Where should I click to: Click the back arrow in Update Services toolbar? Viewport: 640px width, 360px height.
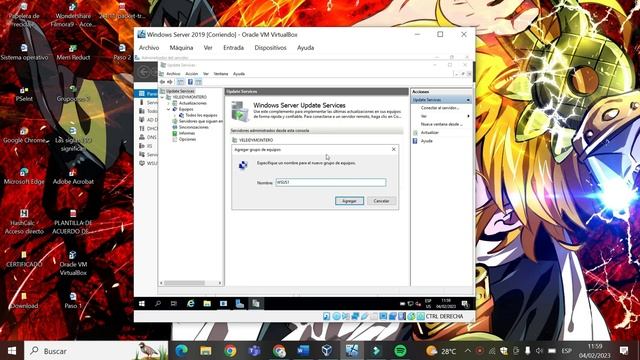click(x=162, y=82)
